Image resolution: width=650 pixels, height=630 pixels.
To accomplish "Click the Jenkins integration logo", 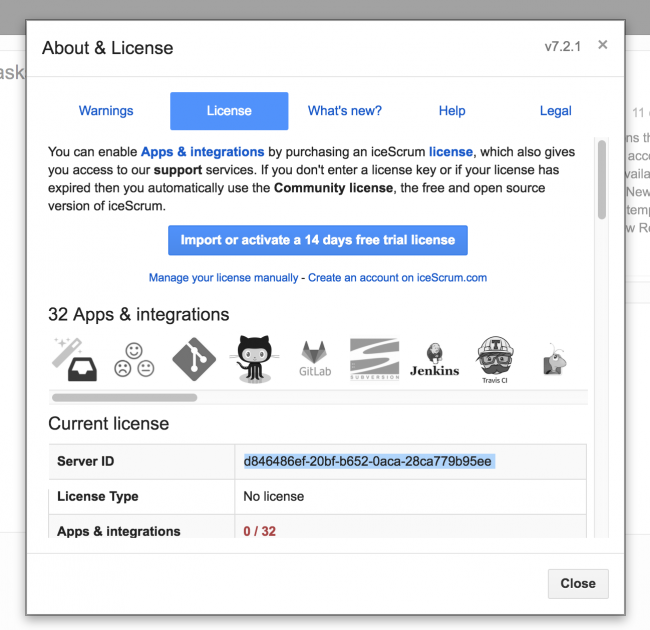I will 434,359.
